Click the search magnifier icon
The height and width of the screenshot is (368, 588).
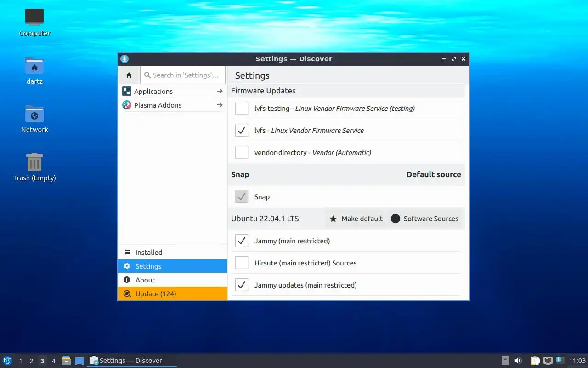tap(147, 75)
